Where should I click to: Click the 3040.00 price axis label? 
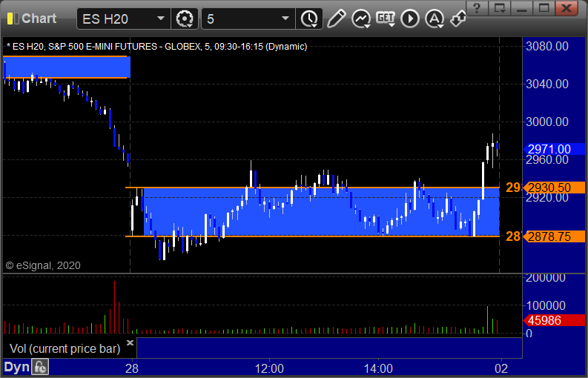547,84
